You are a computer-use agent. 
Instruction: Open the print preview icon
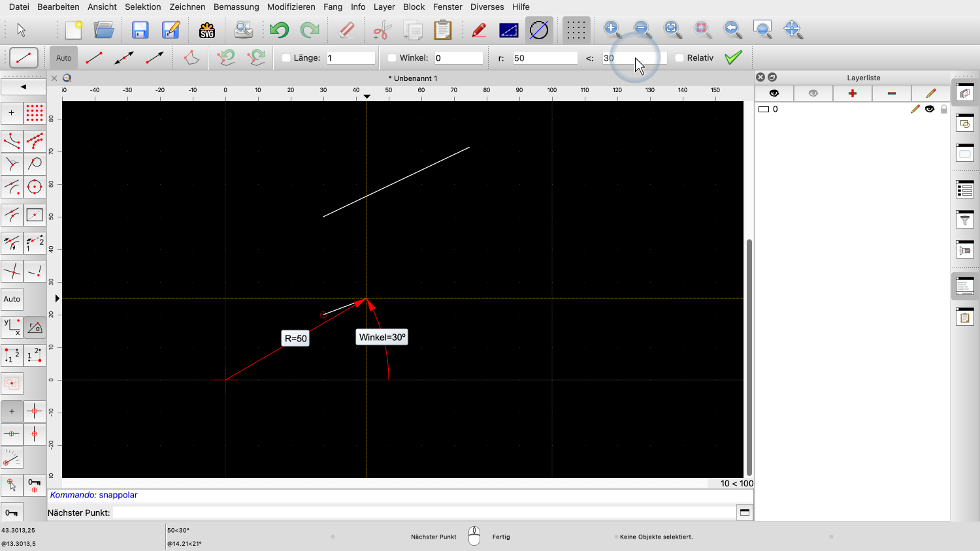pyautogui.click(x=243, y=30)
